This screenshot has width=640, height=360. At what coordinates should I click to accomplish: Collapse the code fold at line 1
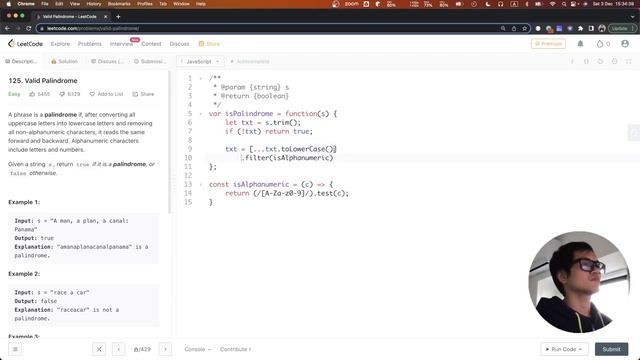(200, 78)
